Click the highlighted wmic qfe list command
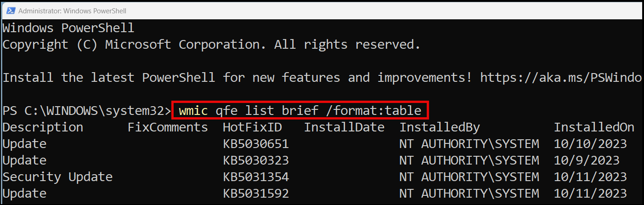 [x=300, y=110]
